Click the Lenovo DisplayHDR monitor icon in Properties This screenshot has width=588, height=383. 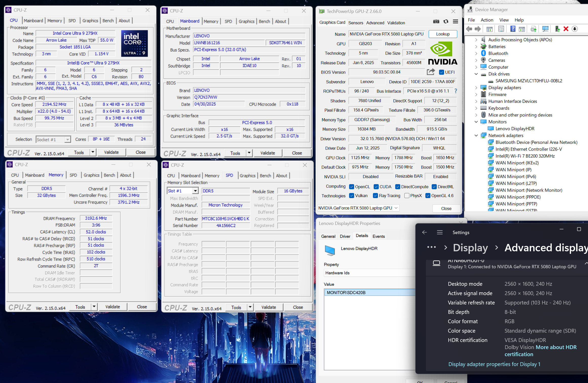pos(330,250)
